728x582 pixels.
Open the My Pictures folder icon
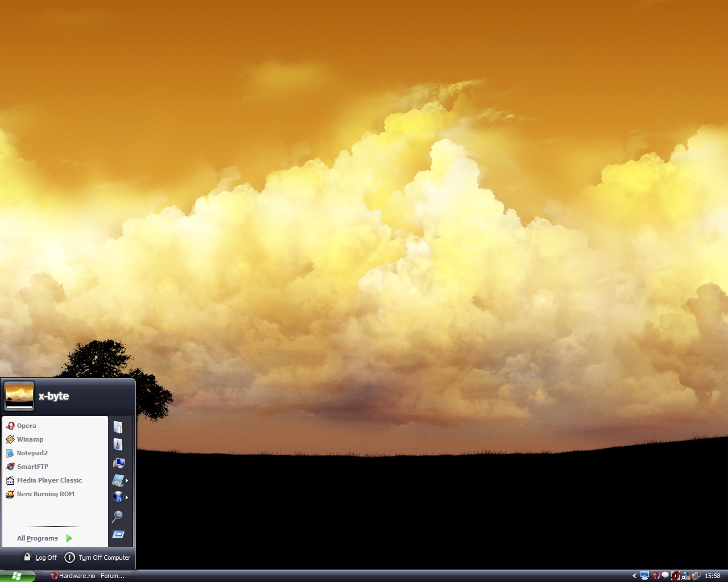pyautogui.click(x=118, y=444)
